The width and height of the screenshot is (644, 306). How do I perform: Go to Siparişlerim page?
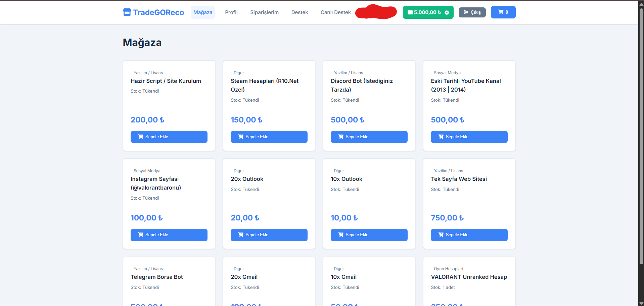pyautogui.click(x=265, y=12)
